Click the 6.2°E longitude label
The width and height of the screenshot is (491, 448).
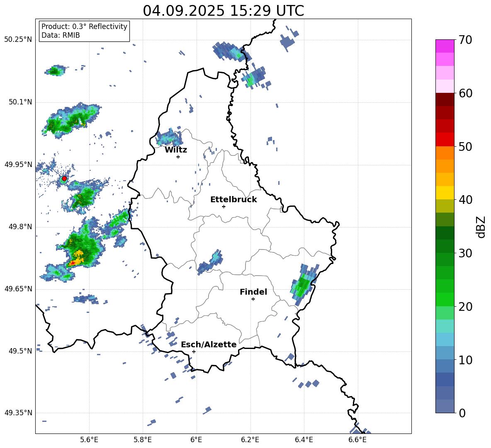click(250, 440)
